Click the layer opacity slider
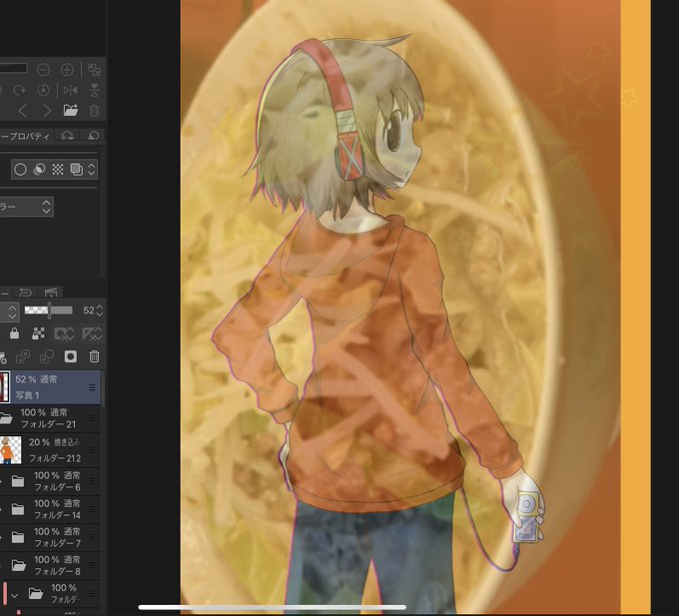The height and width of the screenshot is (616, 679). point(49,310)
